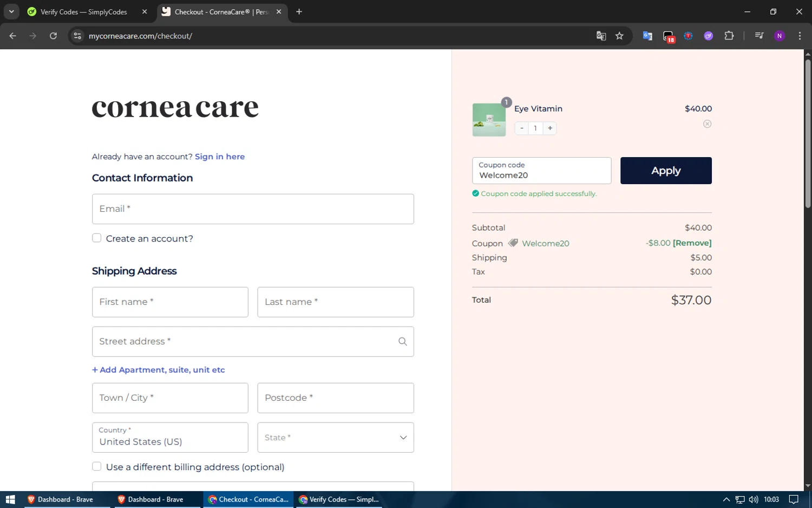Open the Google Translate extension icon
The image size is (812, 508).
click(647, 36)
